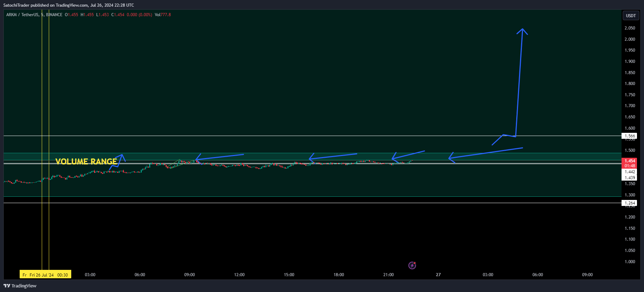Click the VOLUME RANGE text annotation

[86, 161]
